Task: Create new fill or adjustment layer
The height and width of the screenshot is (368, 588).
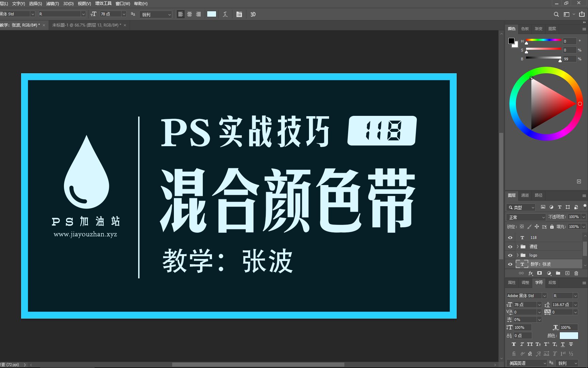Action: coord(549,273)
